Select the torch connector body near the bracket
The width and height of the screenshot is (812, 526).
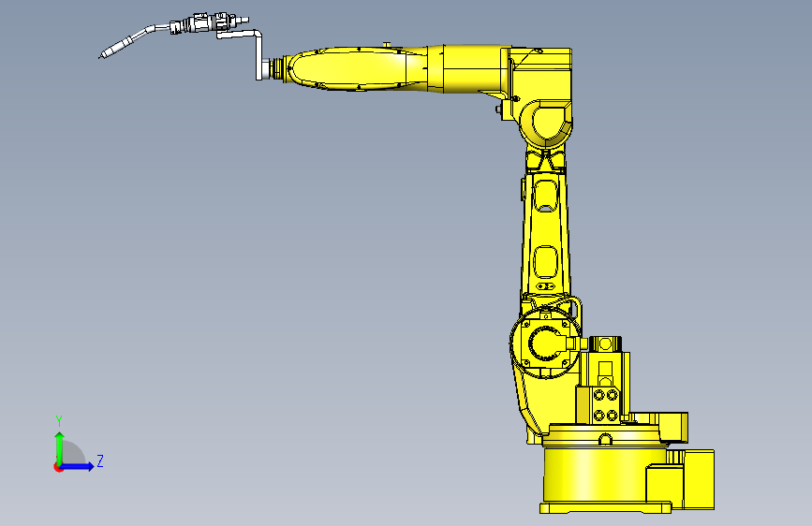point(210,23)
